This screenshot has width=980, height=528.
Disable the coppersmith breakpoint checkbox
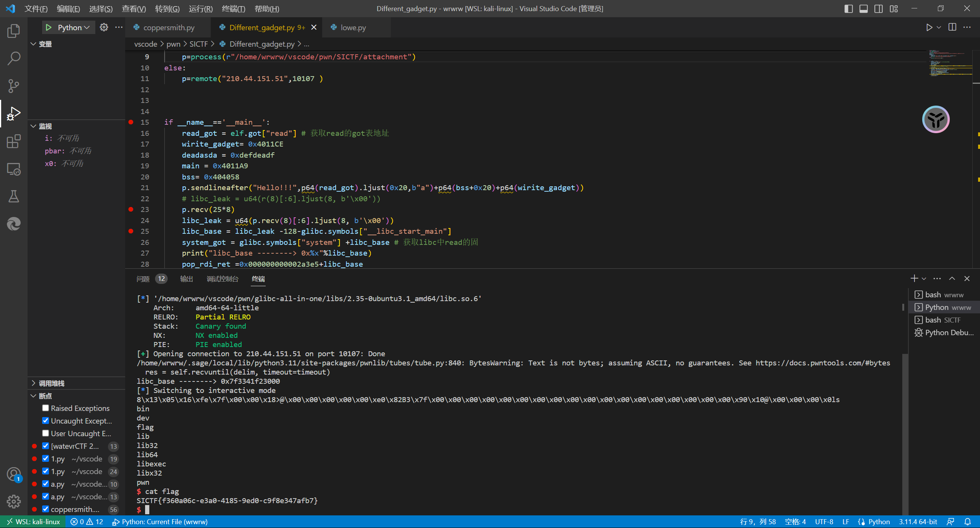tap(46, 509)
